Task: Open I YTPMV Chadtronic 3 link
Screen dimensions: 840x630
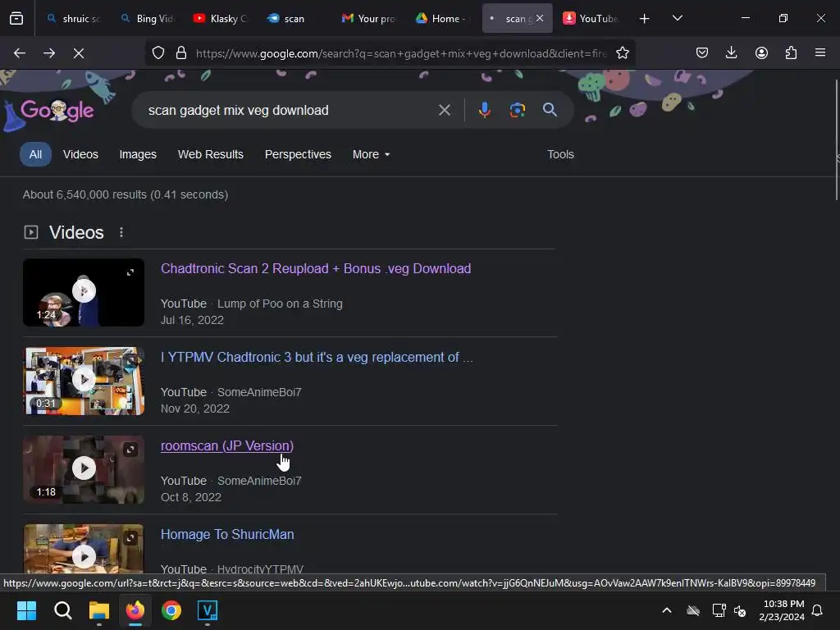Action: pos(317,358)
